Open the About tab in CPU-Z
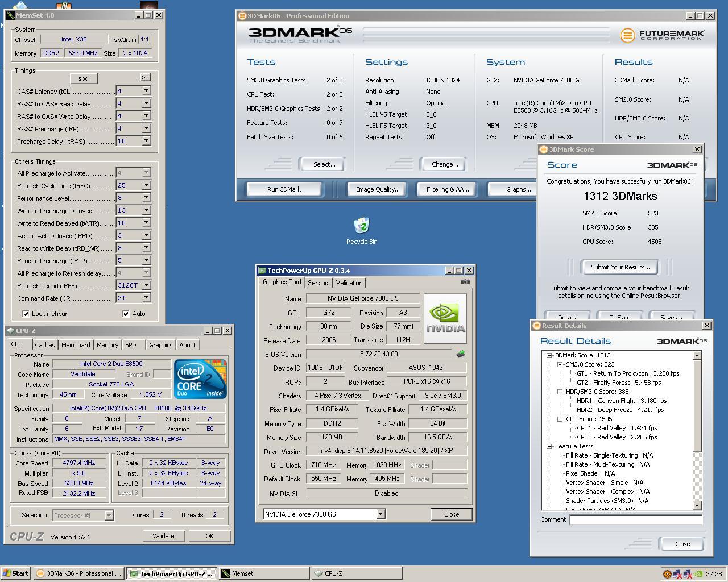The image size is (728, 582). (188, 345)
